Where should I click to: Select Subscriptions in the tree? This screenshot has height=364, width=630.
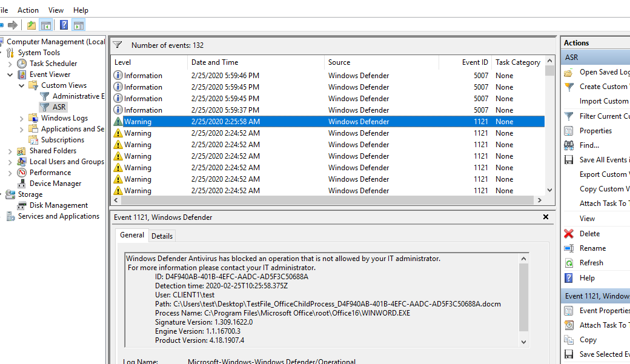[x=62, y=140]
